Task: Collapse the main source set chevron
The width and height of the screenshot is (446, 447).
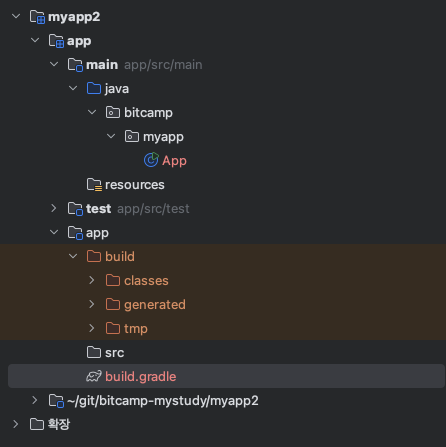Action: click(x=54, y=64)
